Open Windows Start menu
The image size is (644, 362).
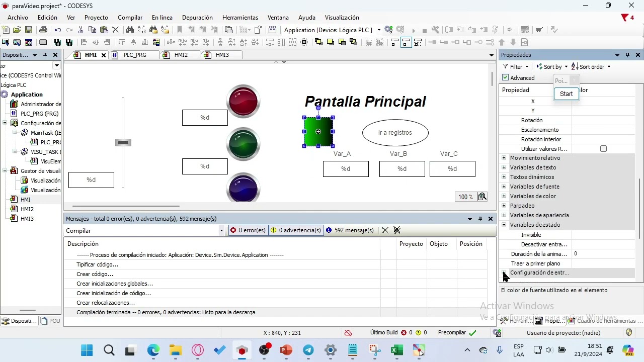click(x=87, y=350)
